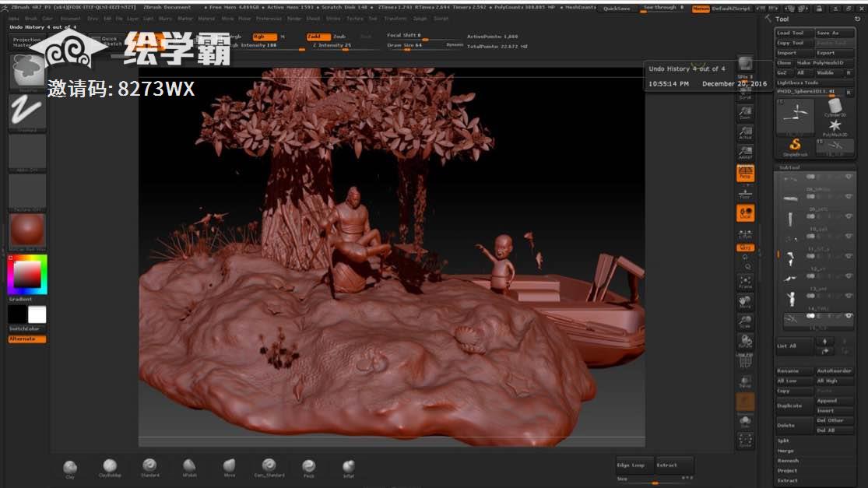This screenshot has width=868, height=488.
Task: Click the AAHalf icon
Action: 745,152
